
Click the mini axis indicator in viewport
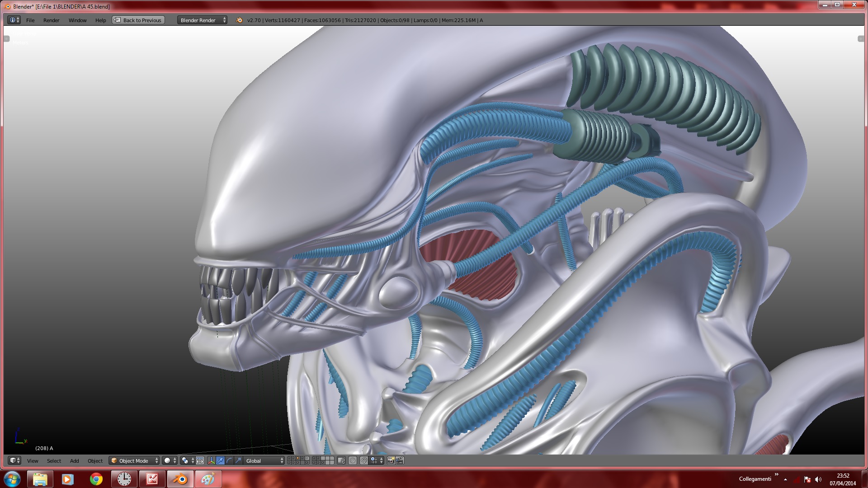[x=20, y=436]
